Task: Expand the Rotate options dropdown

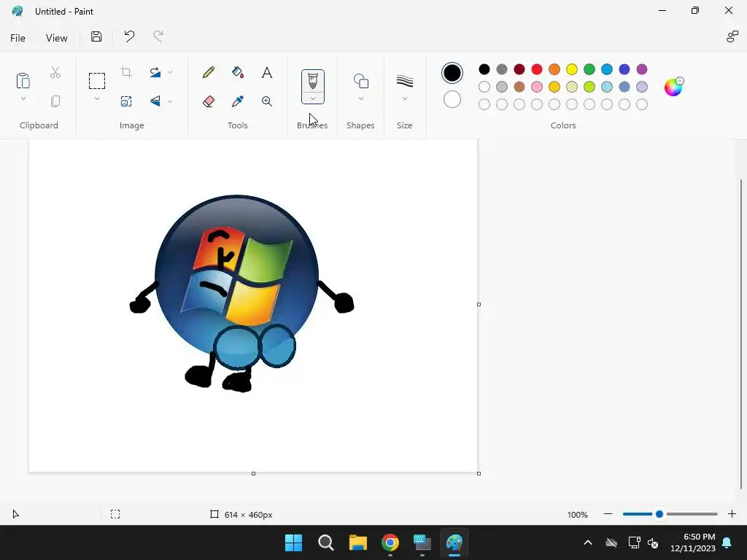Action: 170,72
